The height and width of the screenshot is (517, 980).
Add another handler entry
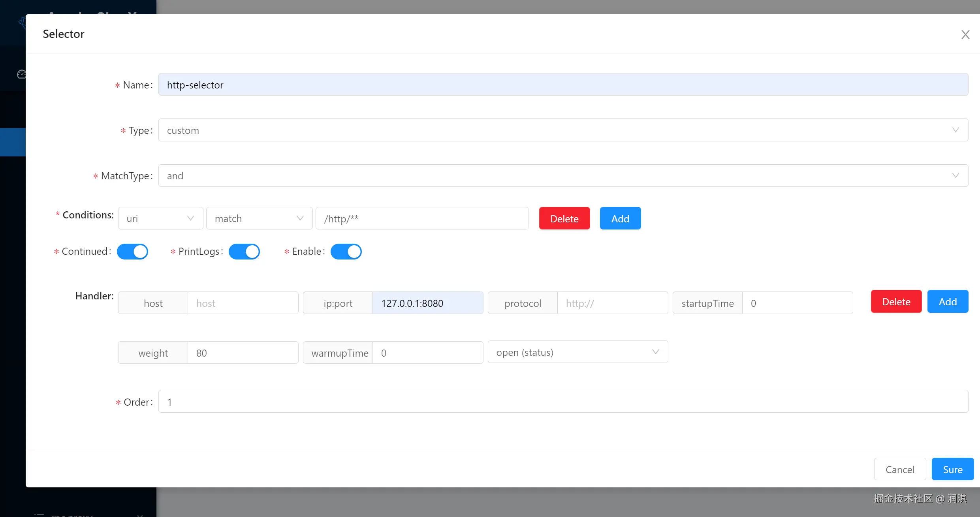point(947,302)
